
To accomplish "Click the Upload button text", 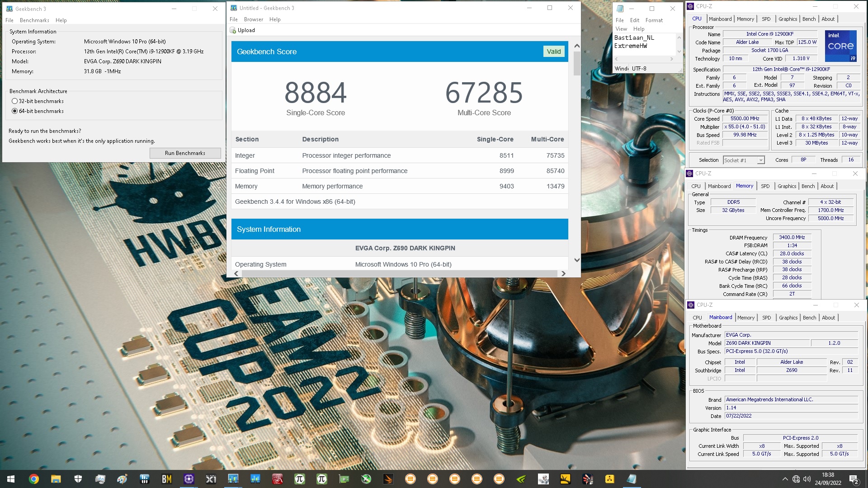I will (246, 30).
